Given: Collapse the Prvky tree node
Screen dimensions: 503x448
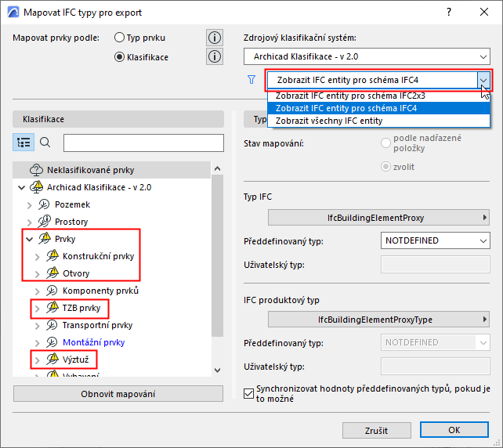Looking at the screenshot, I should tap(30, 239).
